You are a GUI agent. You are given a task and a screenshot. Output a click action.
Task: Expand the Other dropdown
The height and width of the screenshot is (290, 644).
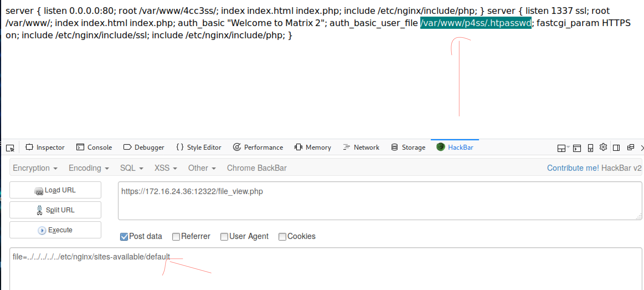coord(202,168)
